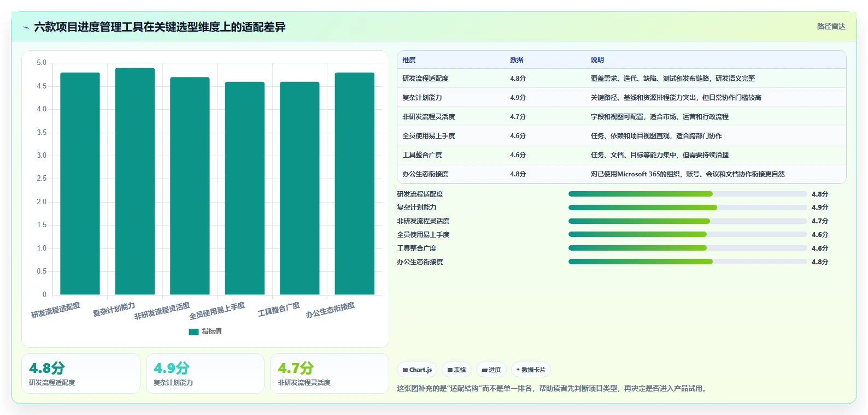This screenshot has height=415, width=868.
Task: Click the description 对已使用Microsoft 365的组织
Action: [687, 174]
